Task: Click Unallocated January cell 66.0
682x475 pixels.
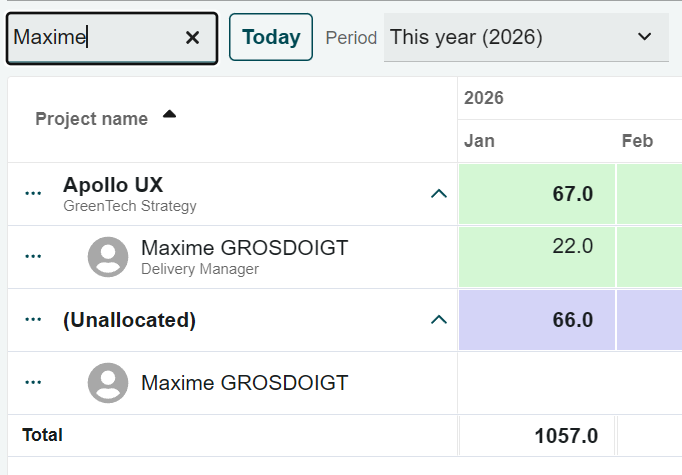Action: 537,320
